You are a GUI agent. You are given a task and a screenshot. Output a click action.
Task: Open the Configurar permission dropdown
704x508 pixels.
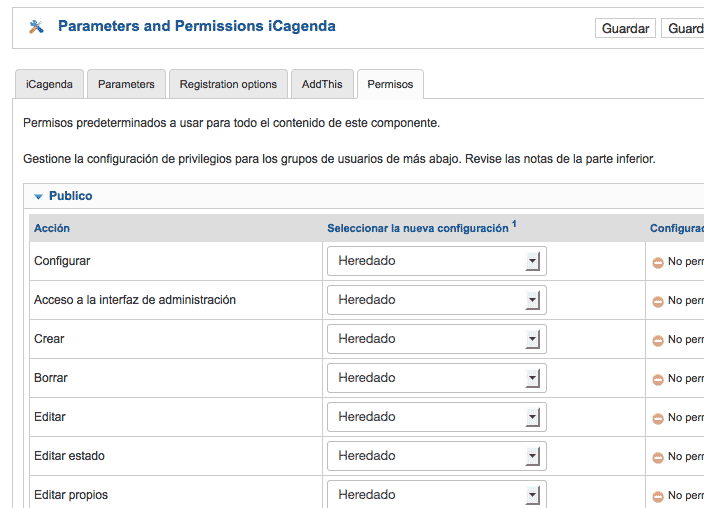436,261
